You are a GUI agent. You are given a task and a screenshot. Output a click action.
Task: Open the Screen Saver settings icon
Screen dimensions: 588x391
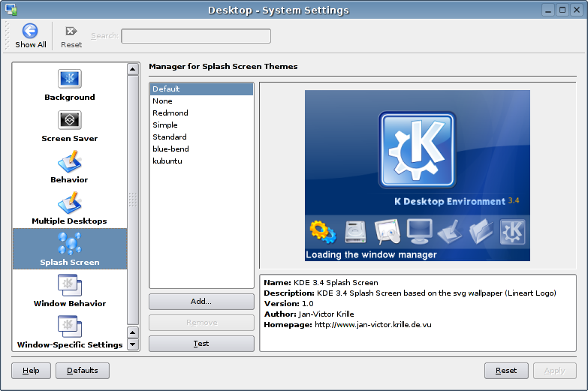(x=70, y=120)
